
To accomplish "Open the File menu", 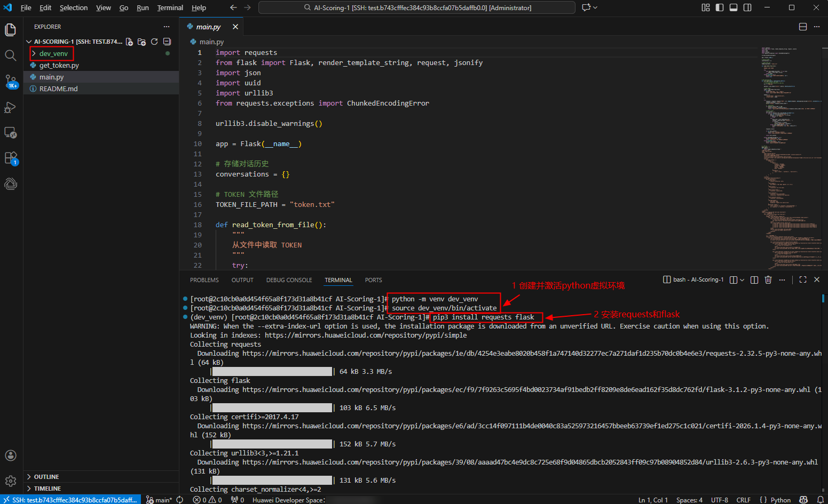I will [26, 7].
